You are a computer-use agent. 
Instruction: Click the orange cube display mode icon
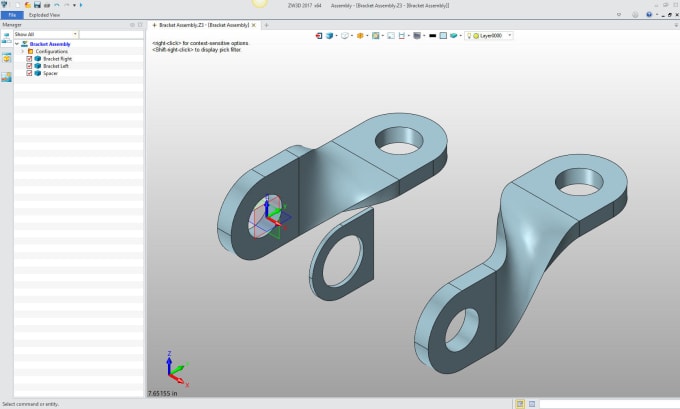coord(360,36)
